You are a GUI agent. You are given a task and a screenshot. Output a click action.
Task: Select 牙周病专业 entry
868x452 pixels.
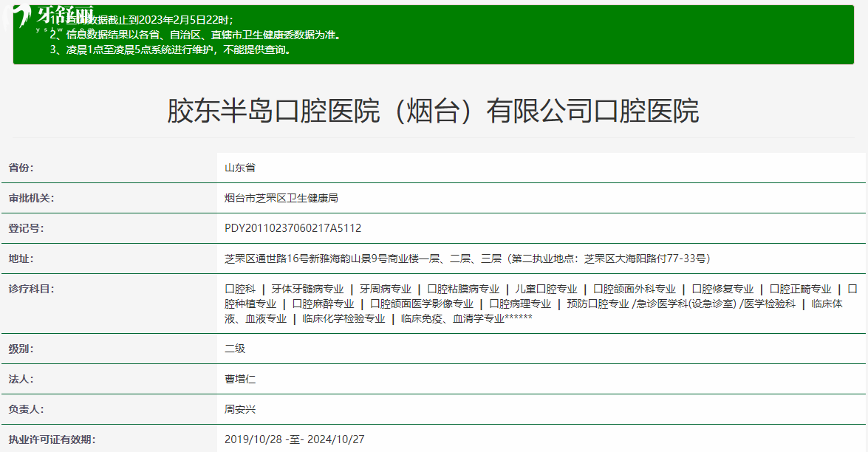pos(386,289)
